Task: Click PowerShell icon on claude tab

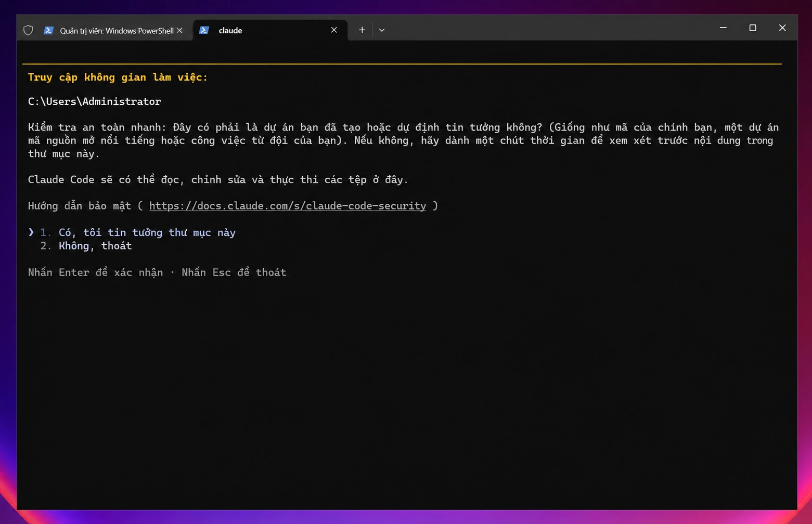Action: tap(204, 30)
